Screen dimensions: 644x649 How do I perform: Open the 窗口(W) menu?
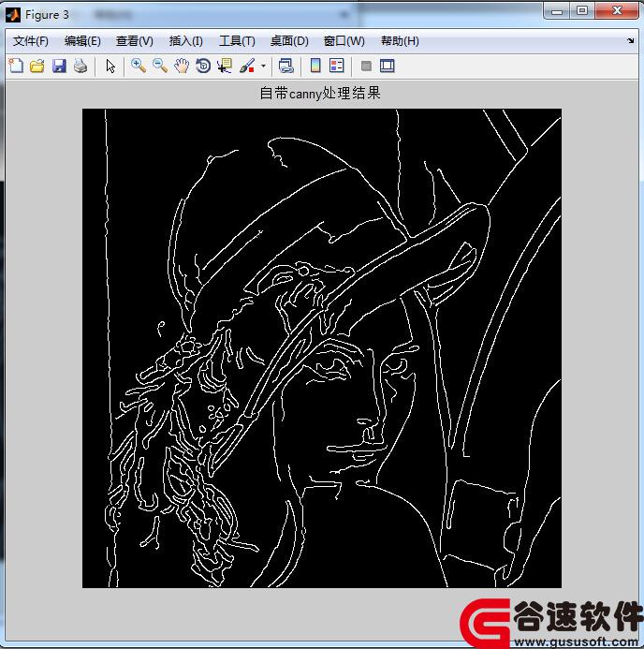click(344, 41)
